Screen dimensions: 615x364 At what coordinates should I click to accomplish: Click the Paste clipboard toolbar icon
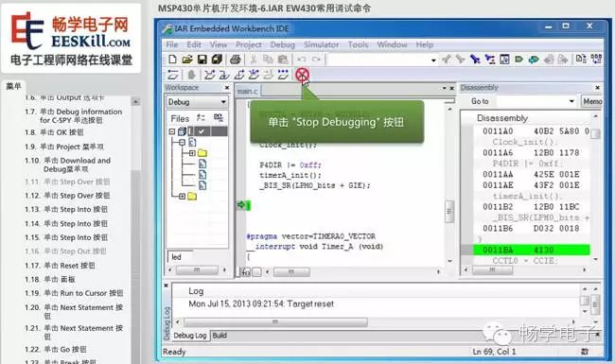coord(283,60)
